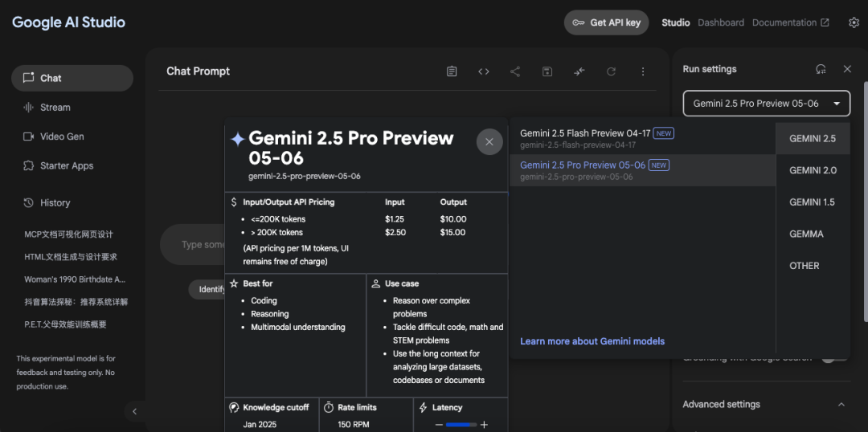The width and height of the screenshot is (868, 432).
Task: Click the system instructions clipboard icon
Action: tap(452, 71)
